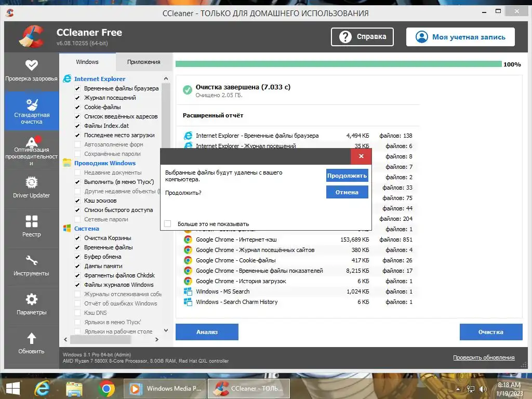Click the Internet Explorer category icon
532x399 pixels.
[67, 79]
